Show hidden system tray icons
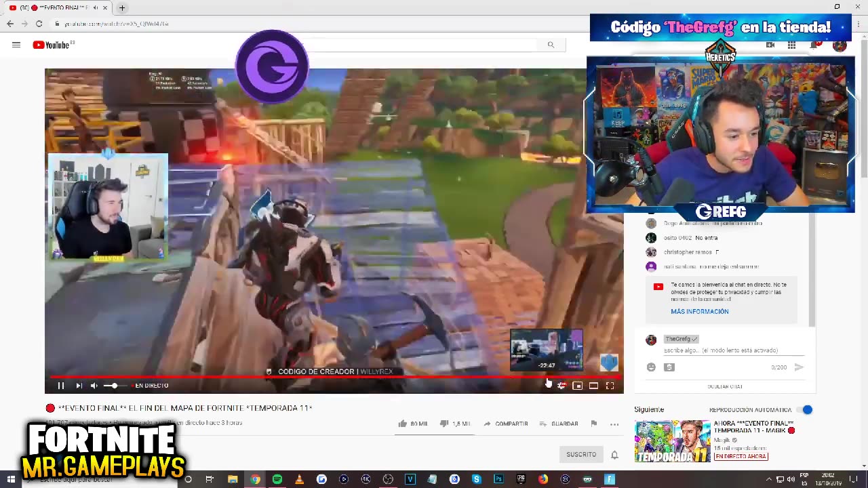 pos(769,479)
